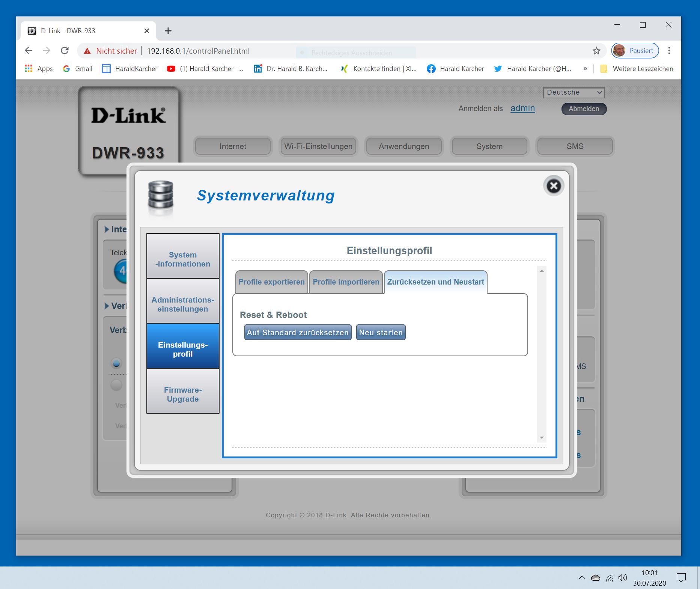Open the System main menu

pos(489,146)
